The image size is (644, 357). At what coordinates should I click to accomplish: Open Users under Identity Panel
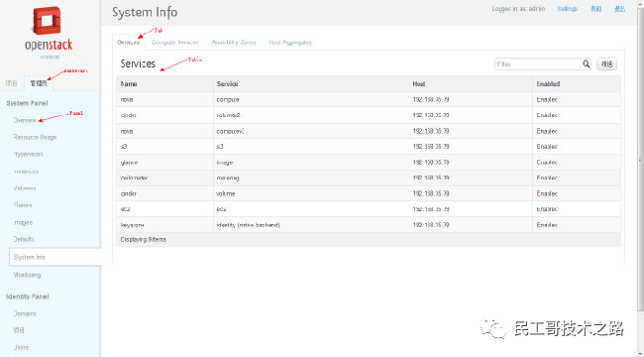point(21,347)
